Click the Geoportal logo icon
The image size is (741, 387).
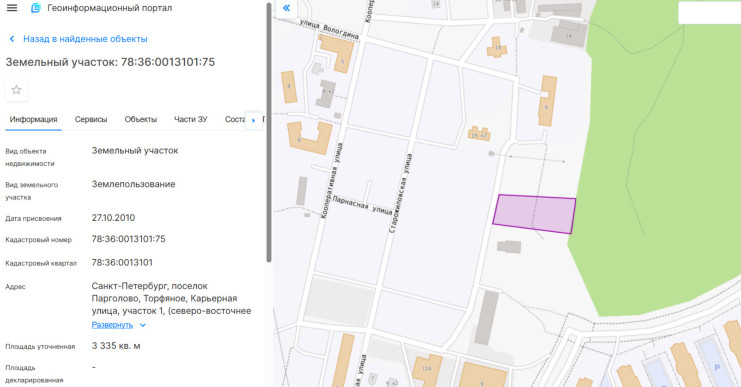(x=35, y=8)
